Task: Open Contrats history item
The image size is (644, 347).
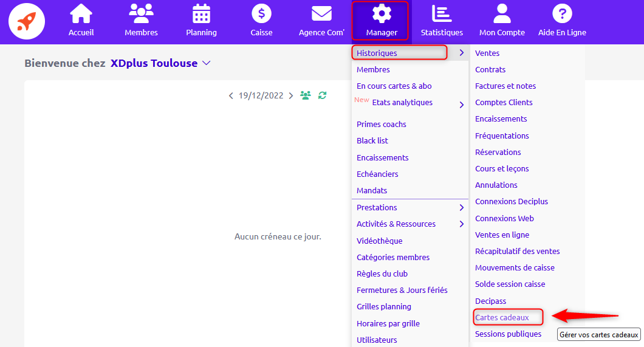Action: point(490,69)
